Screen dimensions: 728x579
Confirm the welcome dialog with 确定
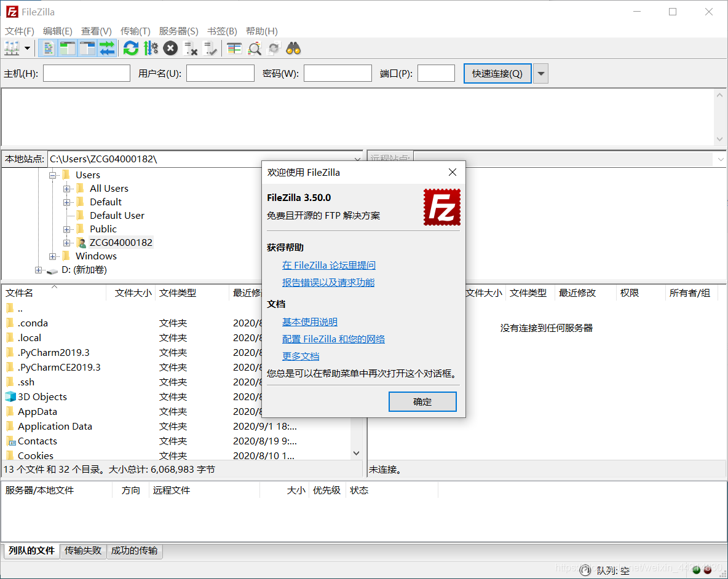[422, 401]
